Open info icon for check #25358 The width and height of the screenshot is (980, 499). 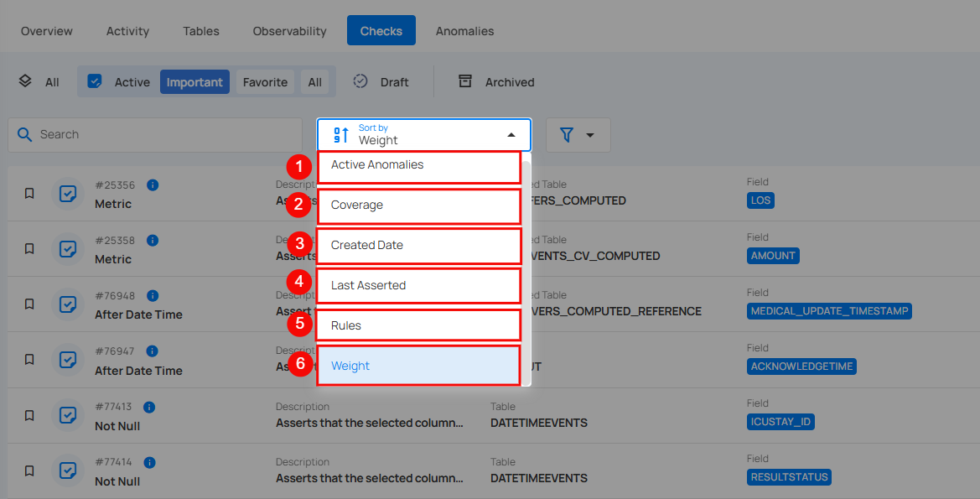(x=153, y=240)
